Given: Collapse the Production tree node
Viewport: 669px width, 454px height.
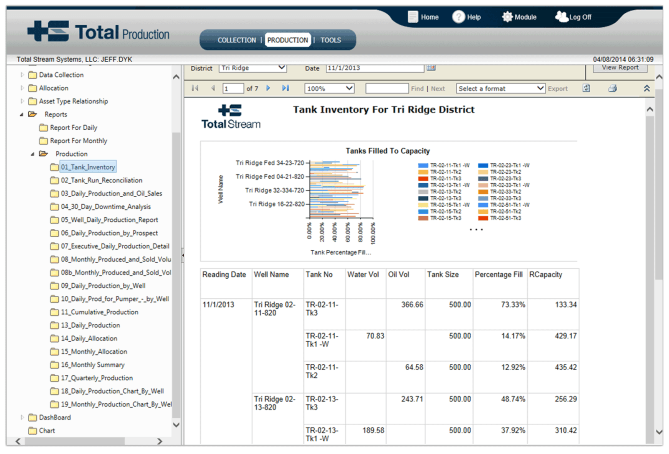Looking at the screenshot, I should pyautogui.click(x=32, y=154).
